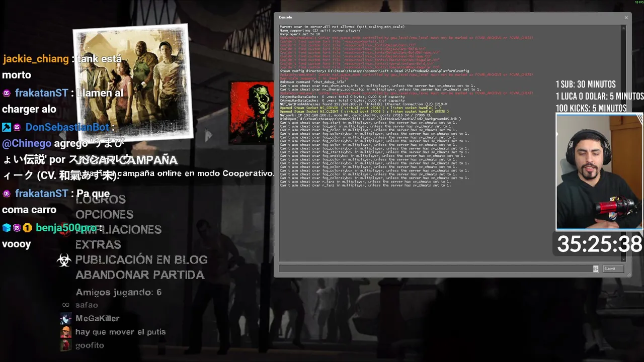Viewport: 644px width, 362px height.
Task: Select Ampliaciones from the main menu
Action: pos(119,230)
